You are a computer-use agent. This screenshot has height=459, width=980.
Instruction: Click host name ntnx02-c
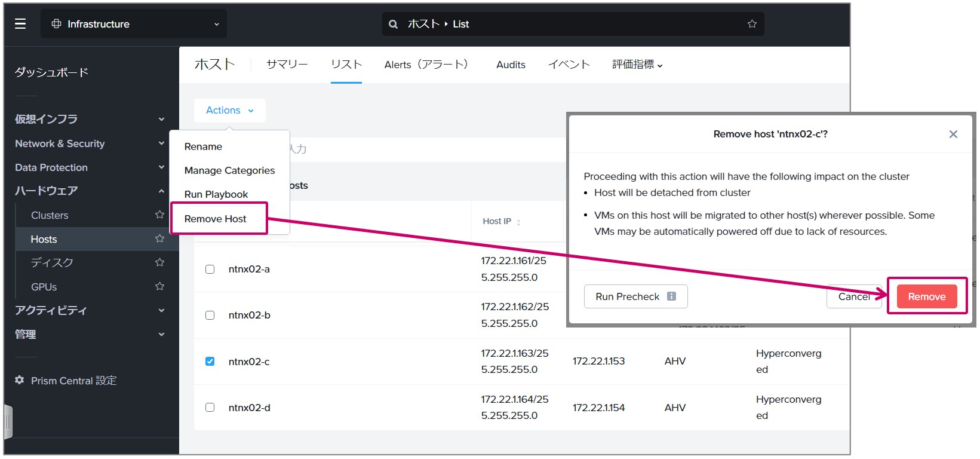[x=249, y=362]
